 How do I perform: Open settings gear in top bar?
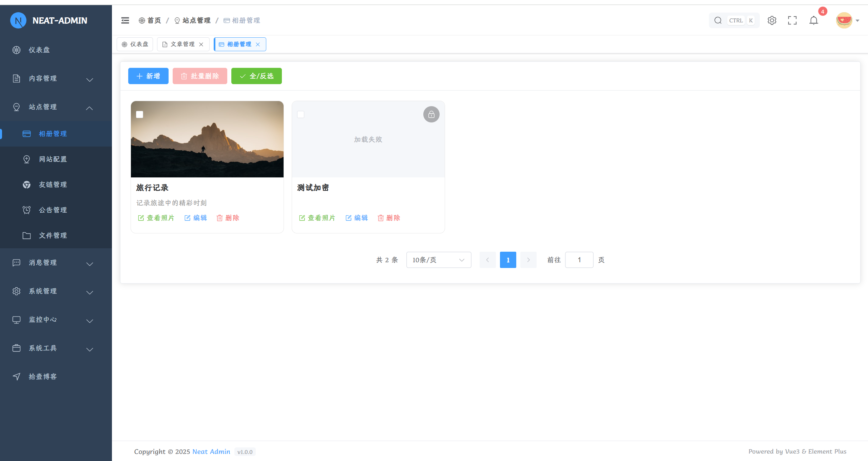(x=772, y=20)
